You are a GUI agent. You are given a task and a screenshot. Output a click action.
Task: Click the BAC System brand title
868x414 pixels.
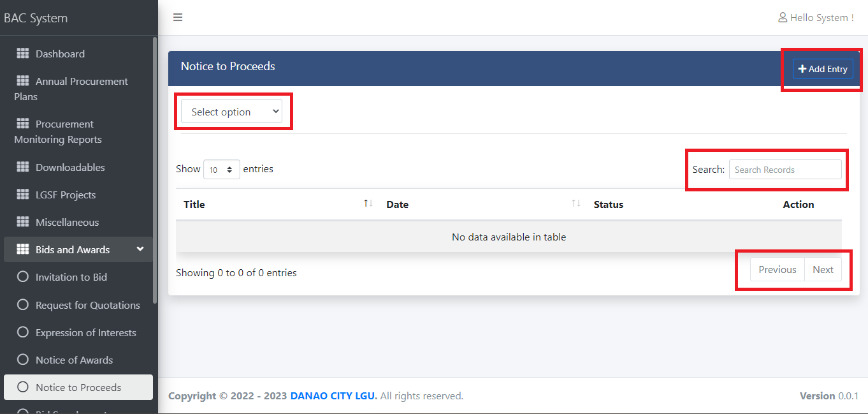36,18
